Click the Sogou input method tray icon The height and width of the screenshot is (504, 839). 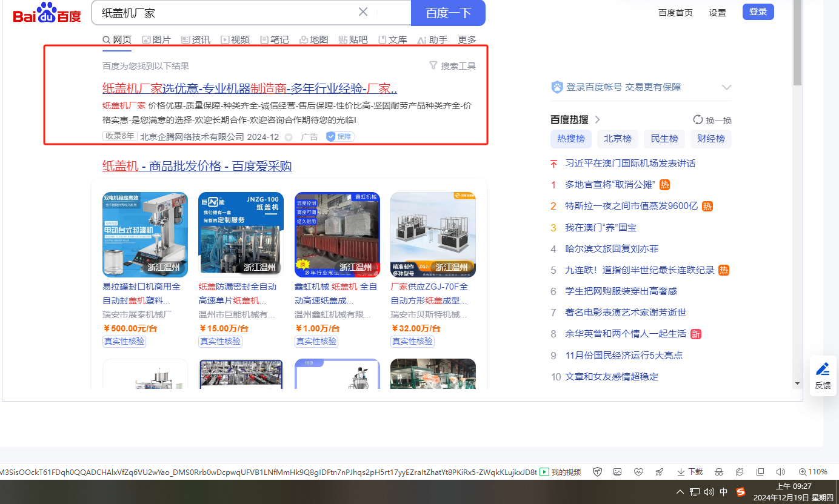pos(740,492)
